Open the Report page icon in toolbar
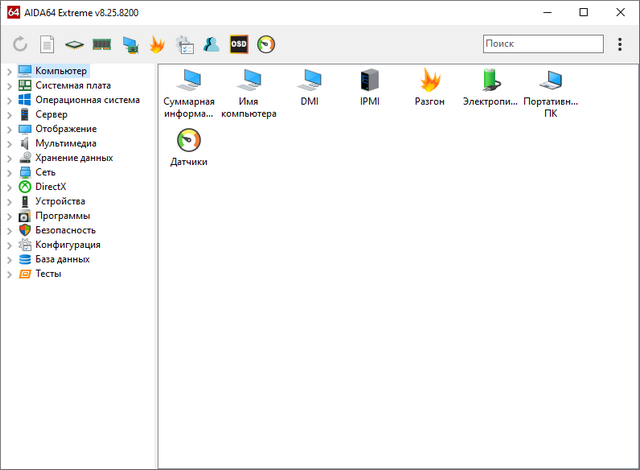640x470 pixels. (x=47, y=44)
